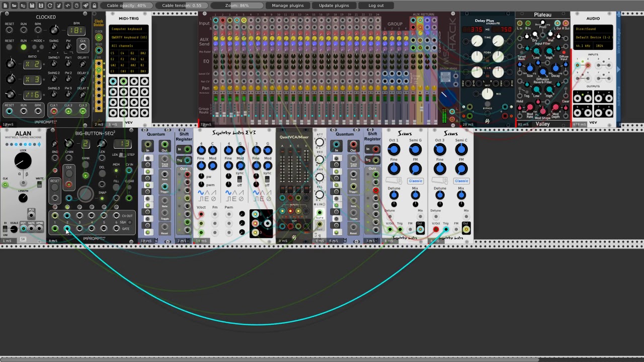Click BIG-BUTTON-SEQ step display showing 13
Image resolution: width=644 pixels, height=362 pixels.
tap(123, 145)
